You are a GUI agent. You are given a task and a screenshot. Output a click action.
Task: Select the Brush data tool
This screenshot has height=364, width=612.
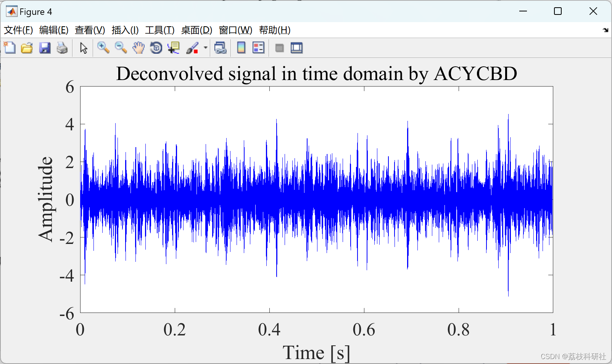click(x=193, y=48)
